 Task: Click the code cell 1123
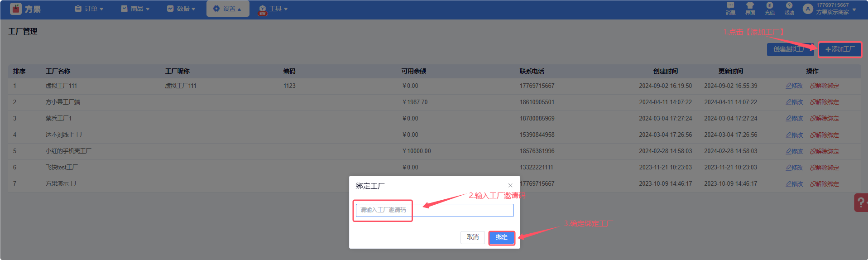tap(289, 86)
